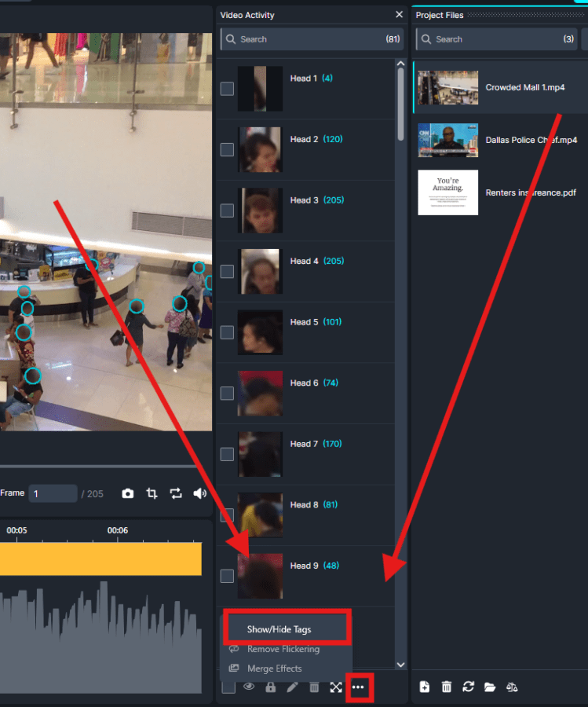This screenshot has height=707, width=588.
Task: Select the crop tool below the video
Action: (x=152, y=493)
